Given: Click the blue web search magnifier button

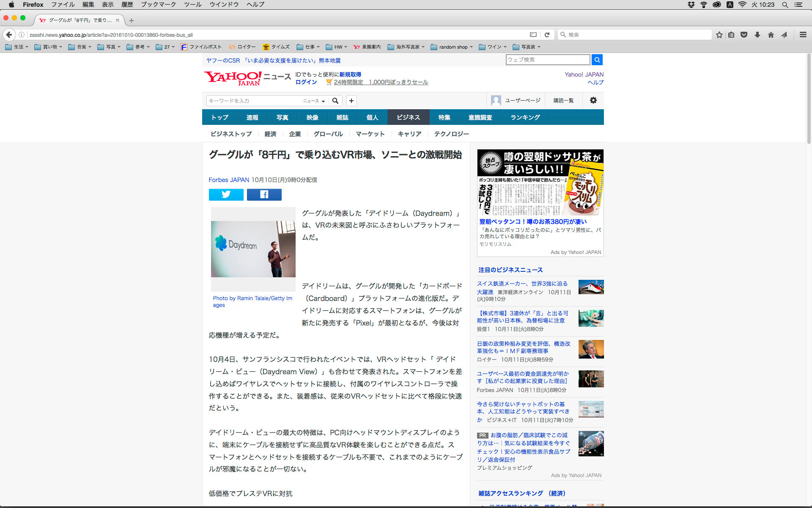Looking at the screenshot, I should pos(597,60).
